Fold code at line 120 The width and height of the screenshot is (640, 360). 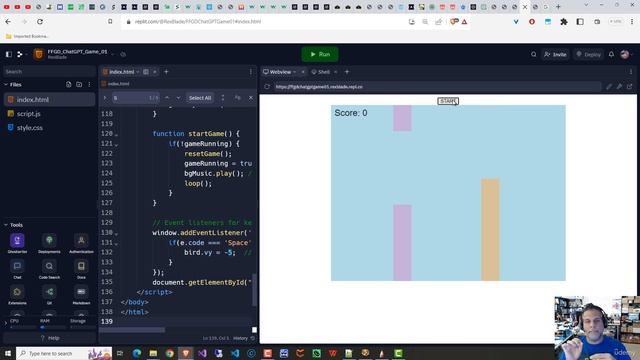(x=116, y=134)
